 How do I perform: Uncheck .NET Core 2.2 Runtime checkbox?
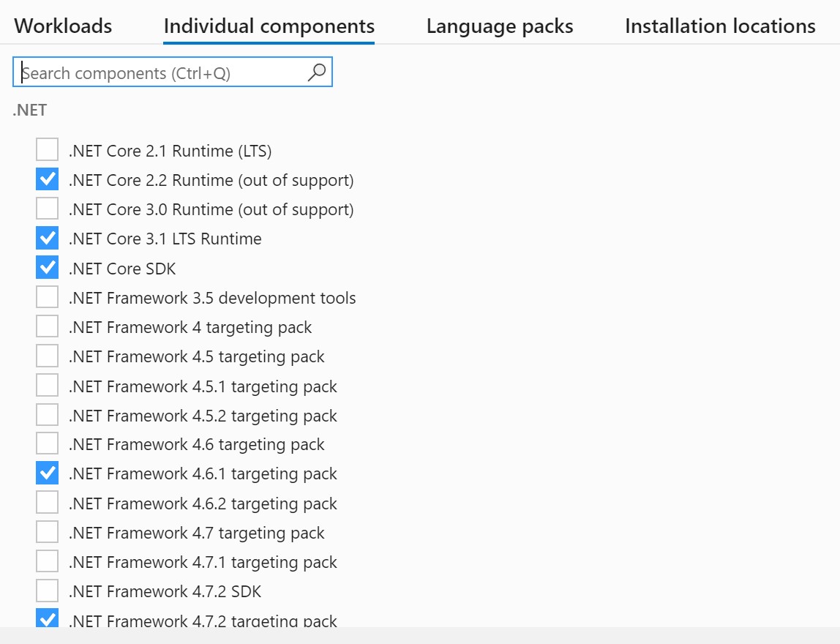[48, 180]
